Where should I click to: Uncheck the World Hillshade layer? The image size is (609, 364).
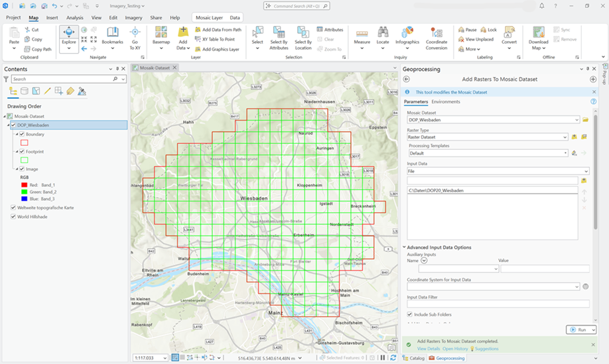(x=14, y=216)
